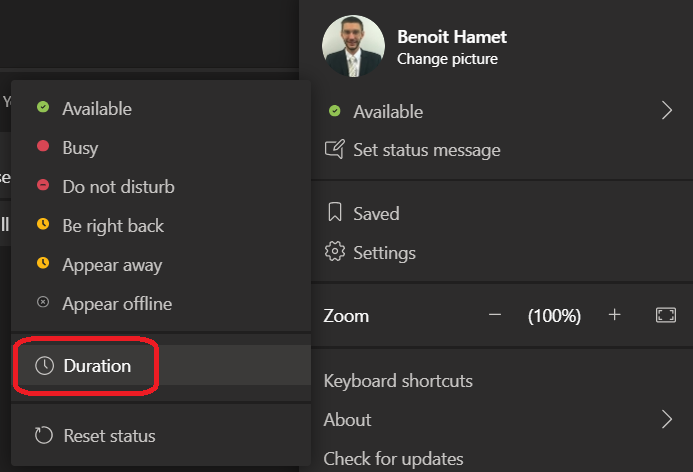
Task: Click Check for updates
Action: (393, 459)
